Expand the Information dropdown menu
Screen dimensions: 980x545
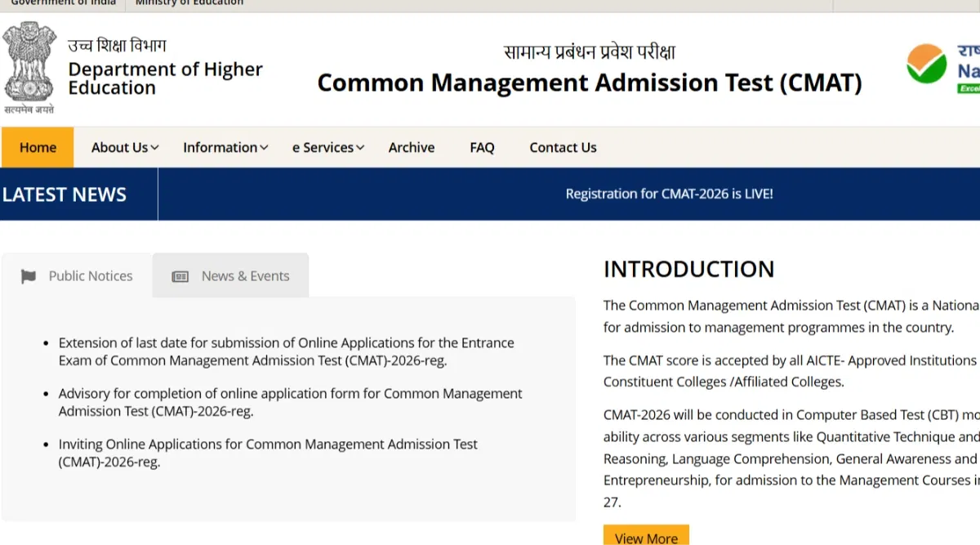[x=225, y=148]
